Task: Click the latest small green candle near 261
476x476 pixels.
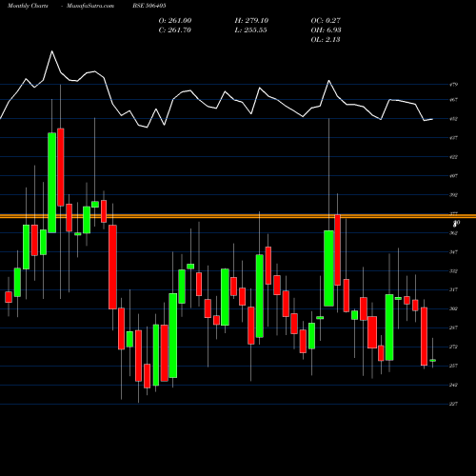Action: (x=432, y=361)
